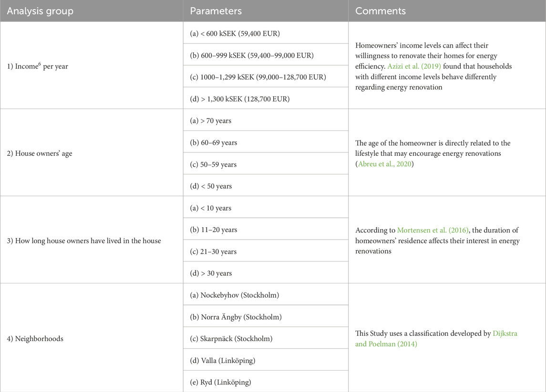Open the Azizi et al. (2019) citation link
This screenshot has height=392, width=546.
[x=414, y=66]
